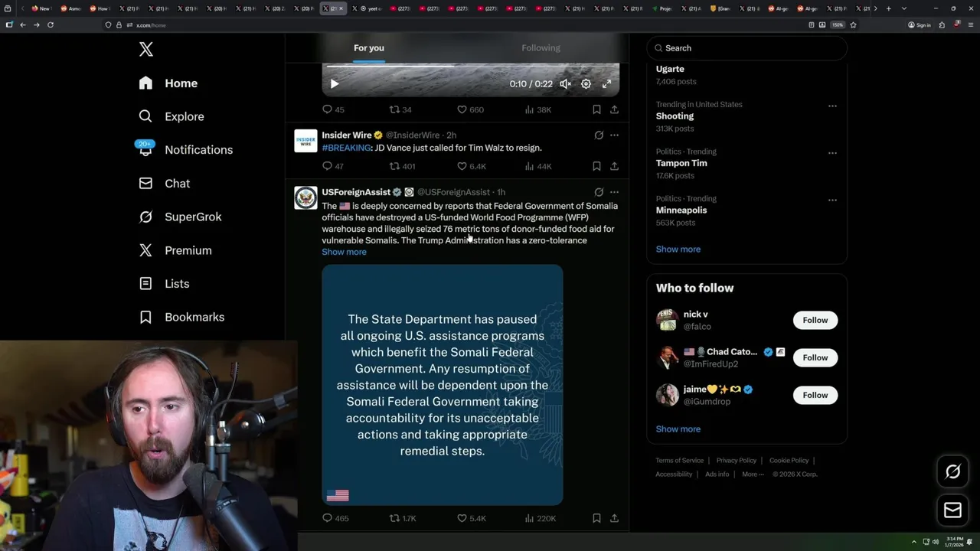Open Lists in the sidebar
The image size is (980, 551).
coord(164,284)
